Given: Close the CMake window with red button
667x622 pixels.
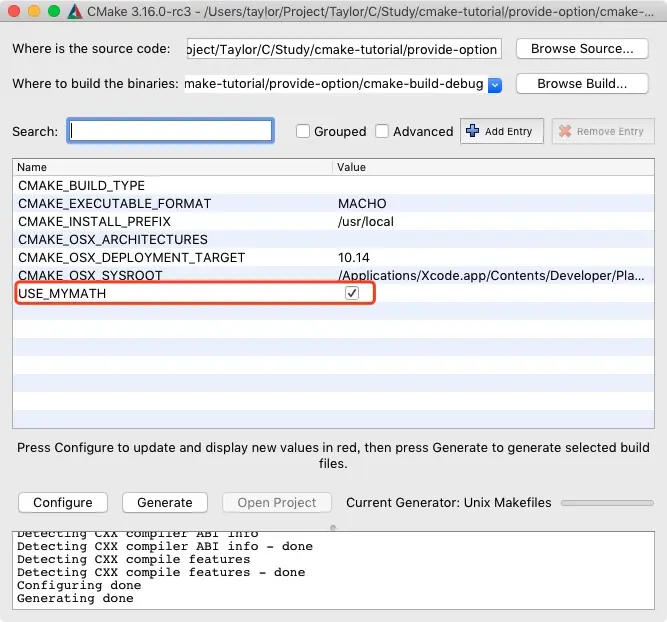Looking at the screenshot, I should point(14,11).
